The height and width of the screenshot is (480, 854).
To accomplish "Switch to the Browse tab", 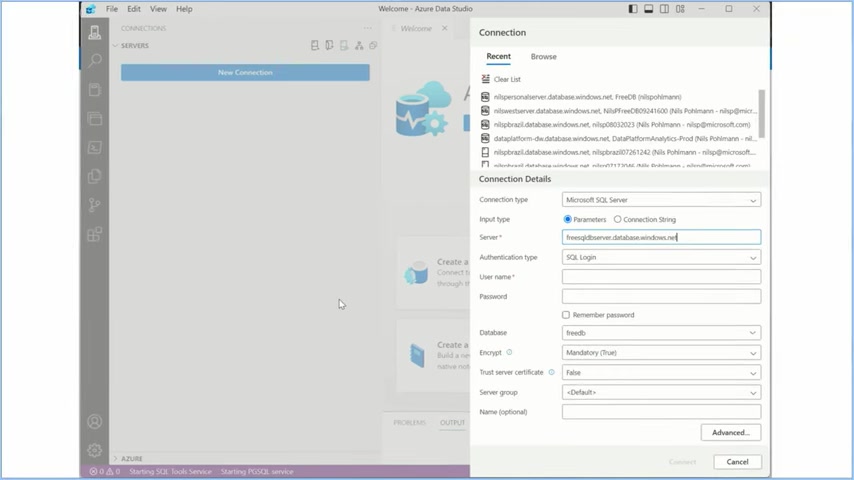I will 544,57.
